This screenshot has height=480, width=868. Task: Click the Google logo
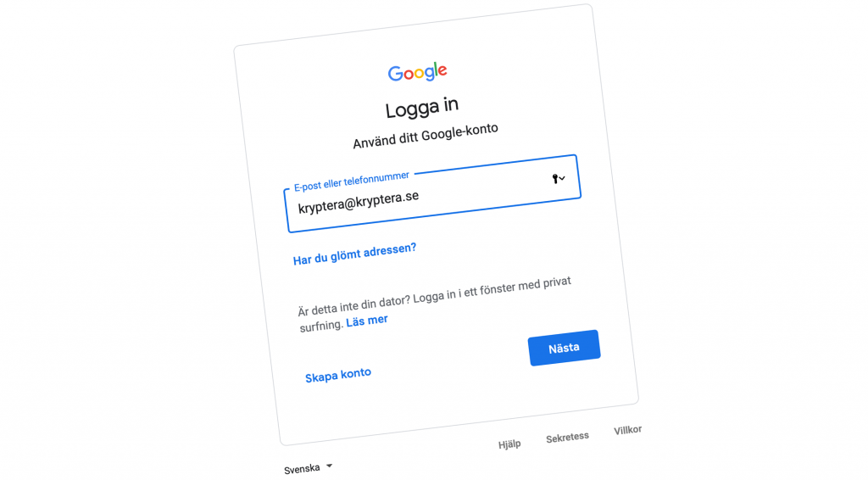point(418,73)
